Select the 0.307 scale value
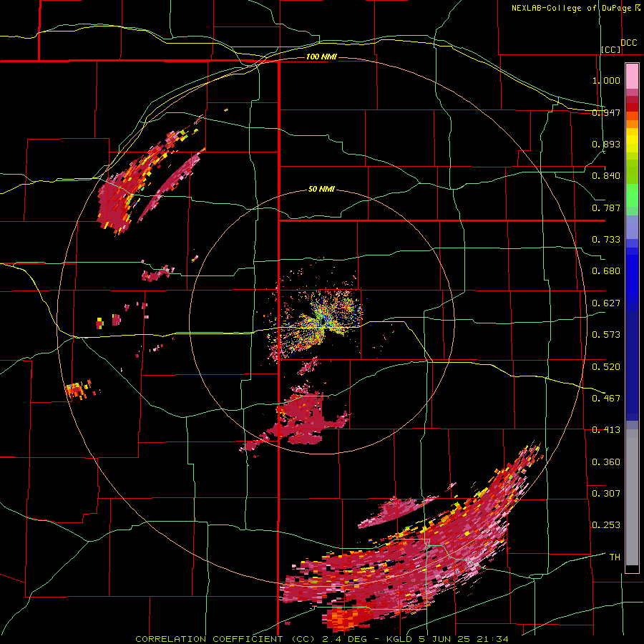The width and height of the screenshot is (644, 644). (x=606, y=494)
